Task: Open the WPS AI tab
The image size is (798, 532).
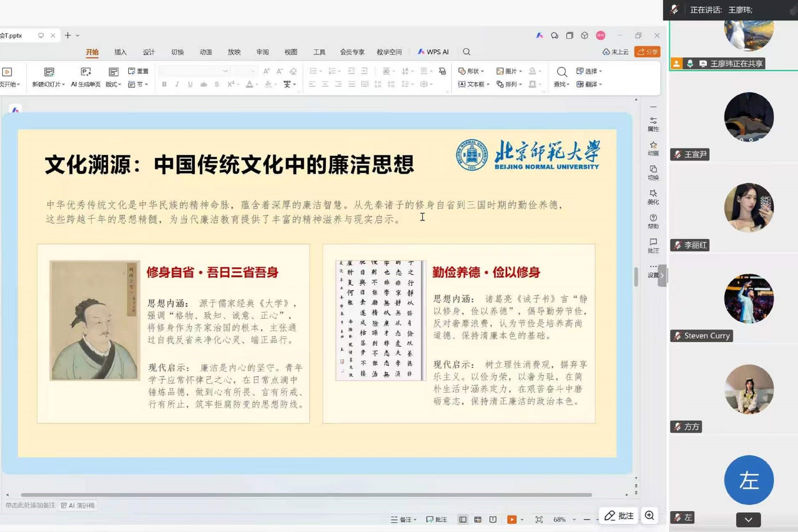Action: click(433, 52)
